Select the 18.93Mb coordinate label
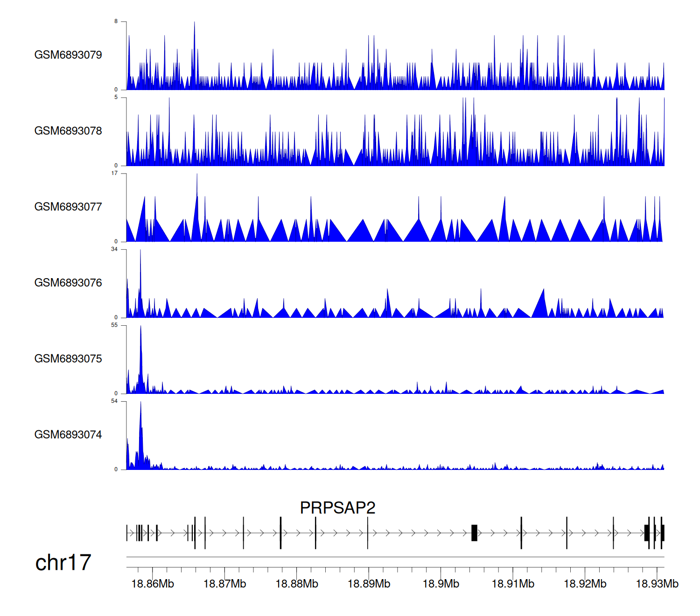The image size is (700, 616). (x=657, y=584)
